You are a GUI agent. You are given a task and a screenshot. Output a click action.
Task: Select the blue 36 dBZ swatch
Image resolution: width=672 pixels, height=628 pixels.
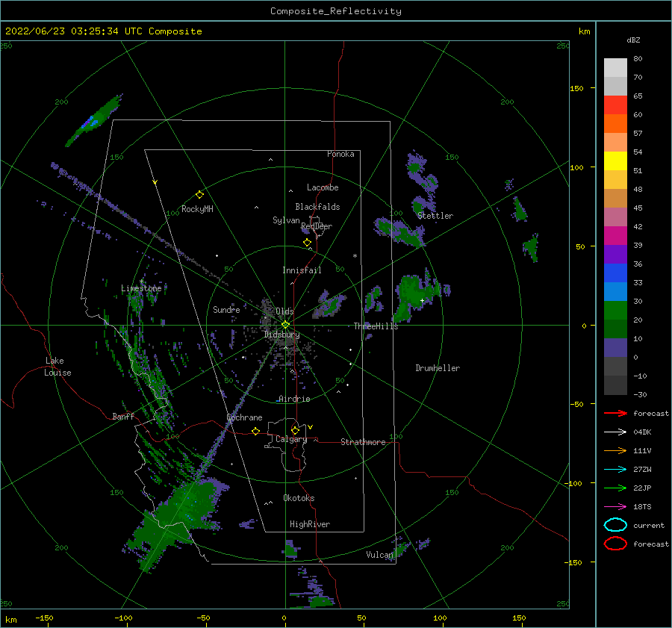[615, 273]
